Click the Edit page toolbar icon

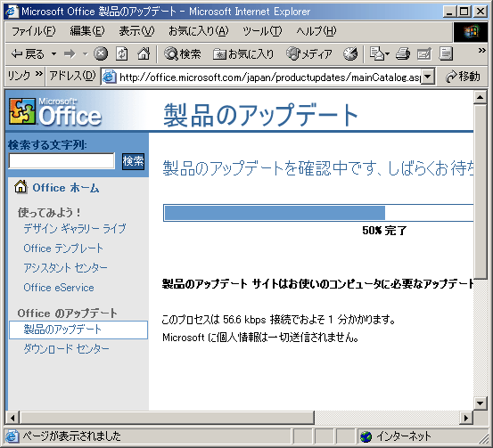coord(423,54)
